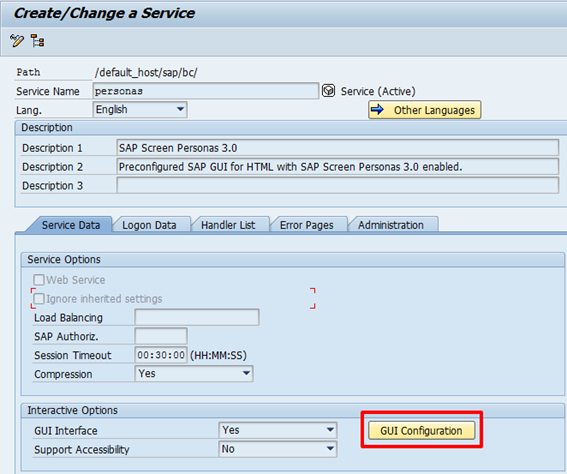567x474 pixels.
Task: Click the Description 2 field
Action: click(x=338, y=167)
